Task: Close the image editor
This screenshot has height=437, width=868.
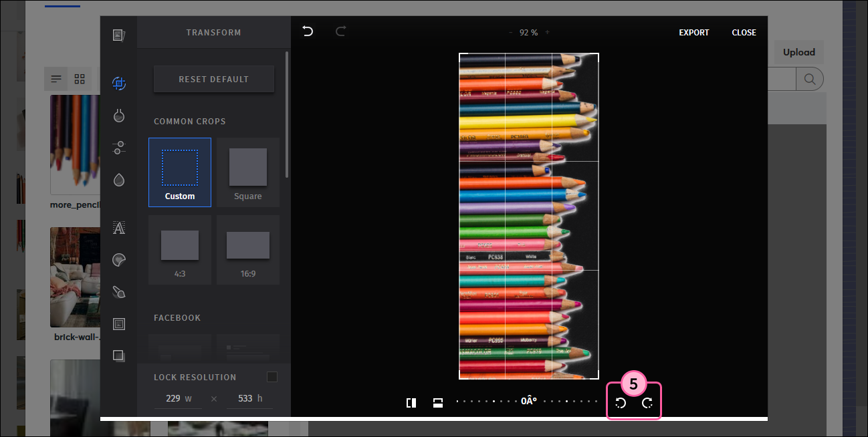Action: tap(744, 32)
